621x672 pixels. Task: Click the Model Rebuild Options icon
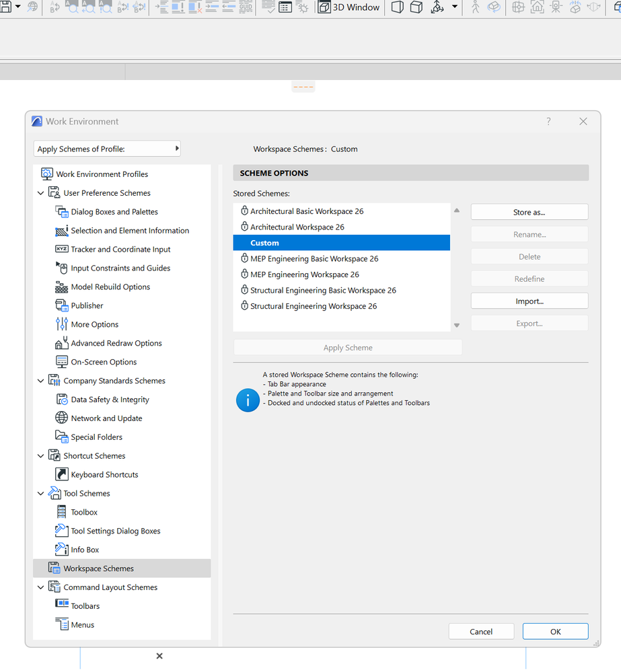62,287
